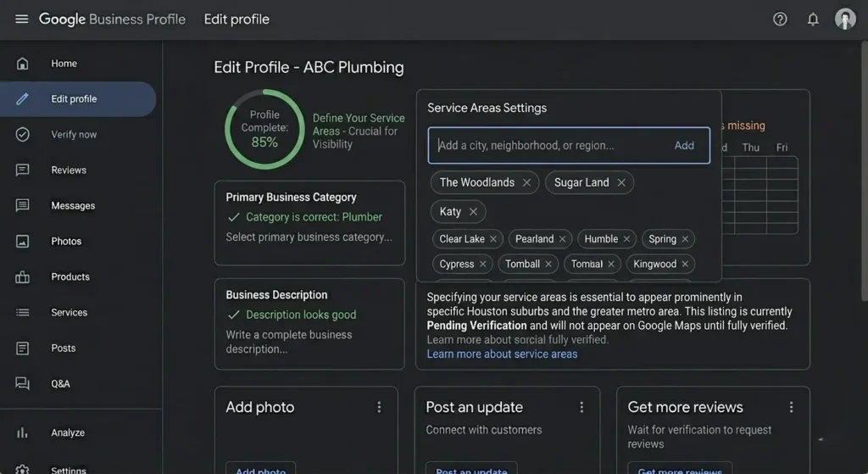Open Add photo card options menu
This screenshot has width=868, height=474.
coord(379,408)
